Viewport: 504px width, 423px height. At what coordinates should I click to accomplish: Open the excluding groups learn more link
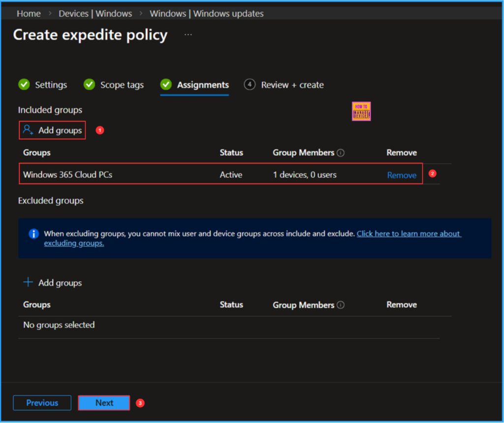tap(409, 234)
